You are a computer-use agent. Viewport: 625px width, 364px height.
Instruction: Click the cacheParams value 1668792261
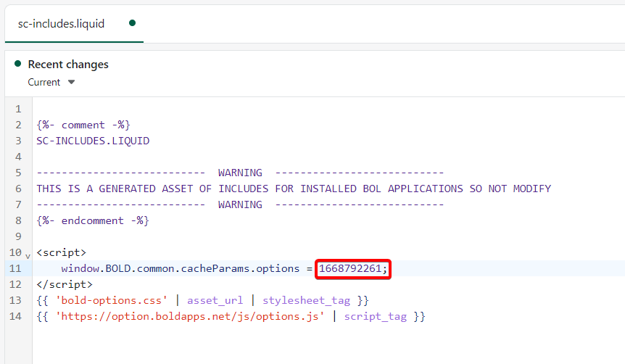[x=350, y=268]
